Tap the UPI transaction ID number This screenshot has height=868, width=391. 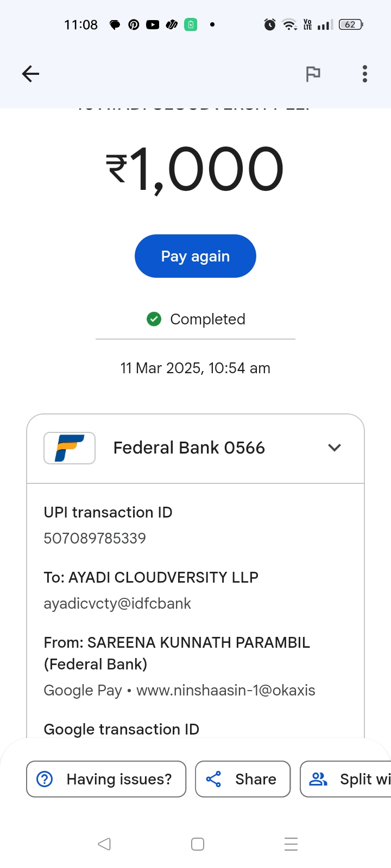click(x=95, y=538)
